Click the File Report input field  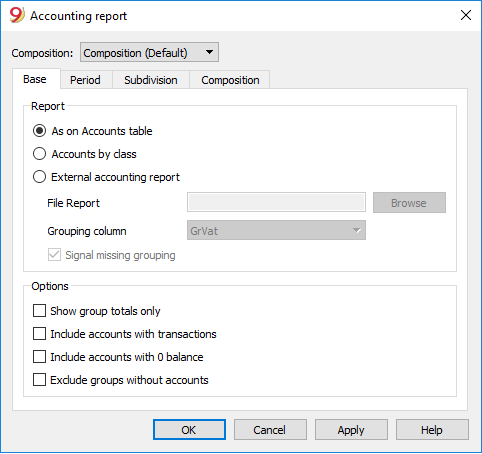tap(276, 202)
